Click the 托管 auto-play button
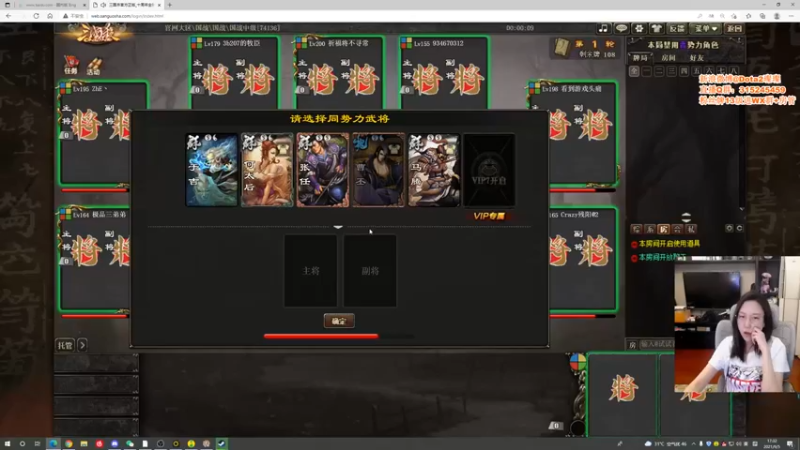Viewport: 800px width, 450px height. coord(65,345)
